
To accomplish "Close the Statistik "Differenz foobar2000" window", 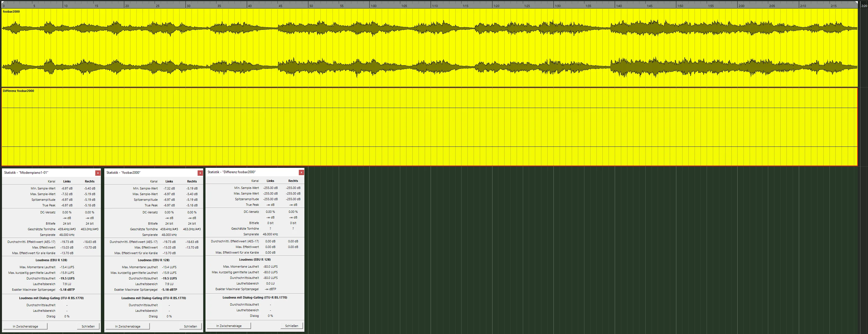I will click(x=301, y=172).
